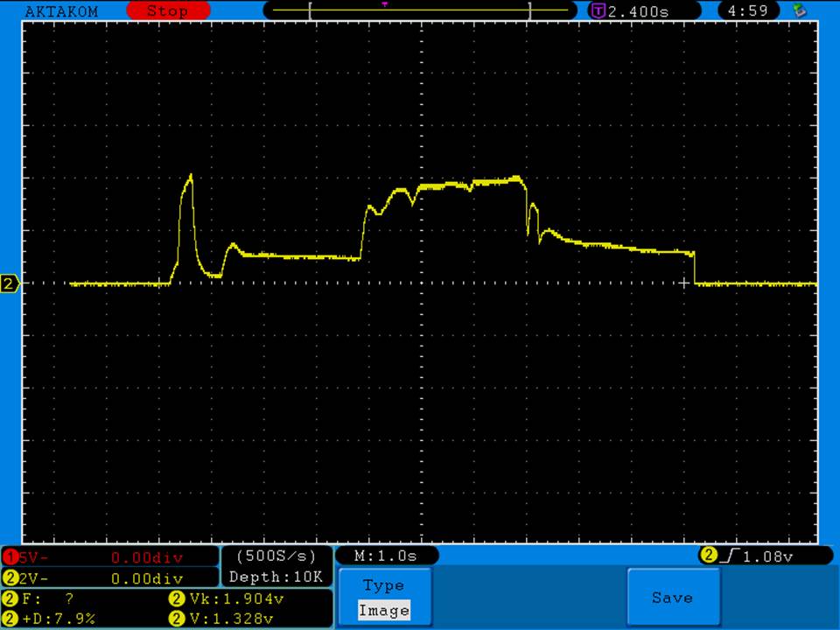
Task: Click the purple trigger marker on memory bar
Action: pyautogui.click(x=385, y=4)
